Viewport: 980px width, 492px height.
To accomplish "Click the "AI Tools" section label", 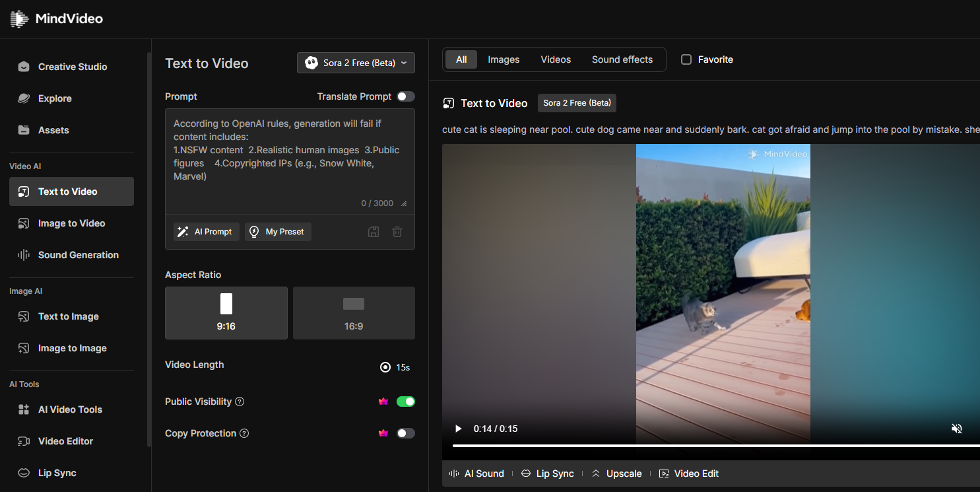I will point(24,384).
